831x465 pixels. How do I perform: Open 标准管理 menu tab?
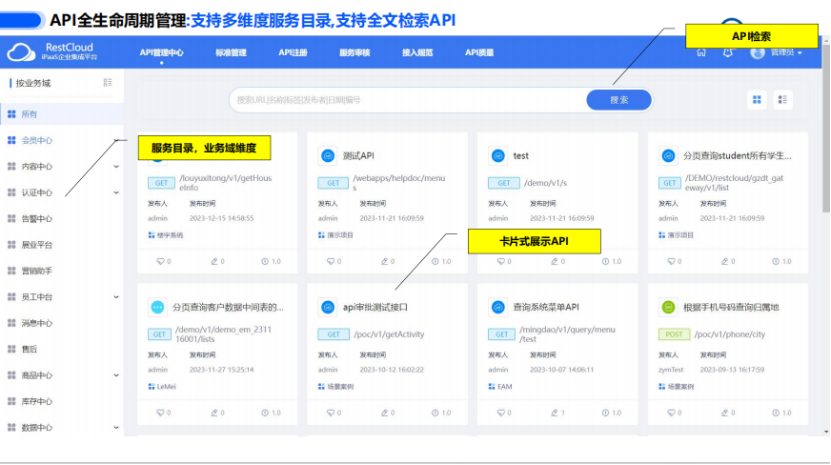coord(230,52)
